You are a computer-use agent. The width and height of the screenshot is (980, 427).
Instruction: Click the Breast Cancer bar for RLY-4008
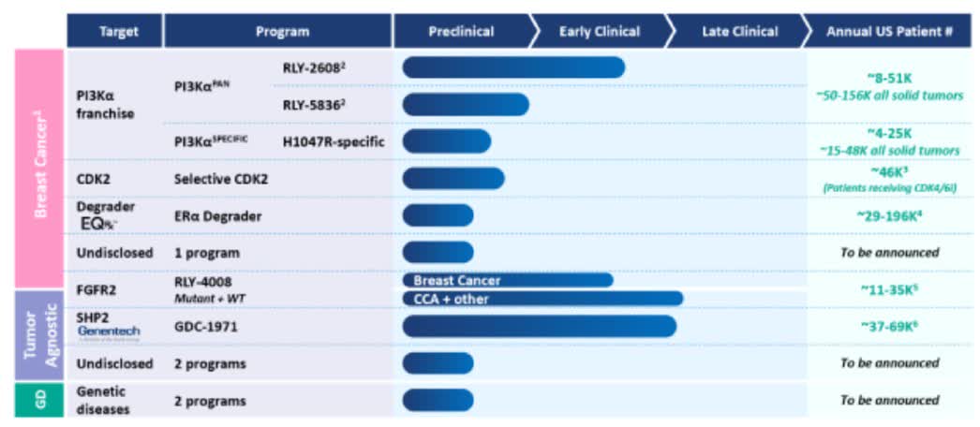pos(507,280)
